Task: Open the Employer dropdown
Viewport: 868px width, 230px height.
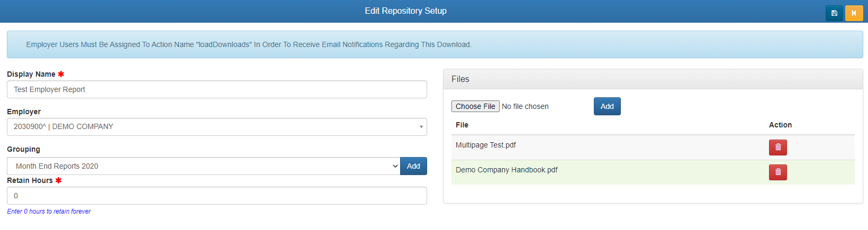Action: coord(216,127)
